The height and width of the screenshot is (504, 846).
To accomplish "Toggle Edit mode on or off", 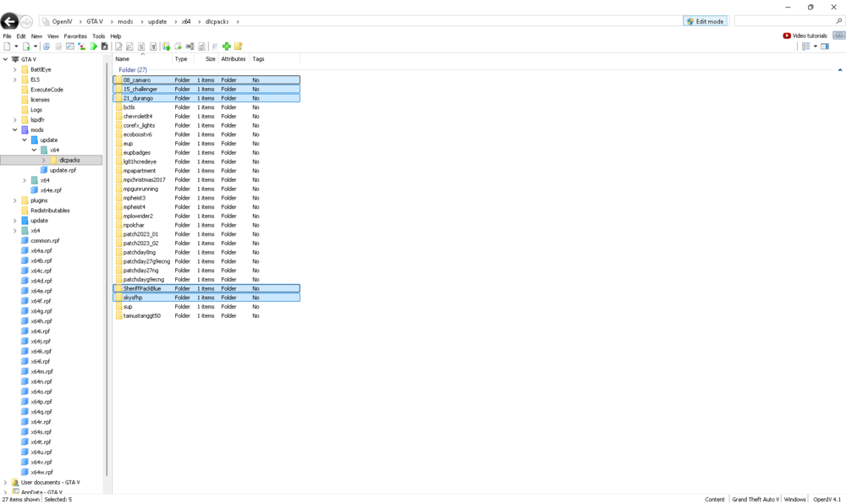I will [x=706, y=21].
